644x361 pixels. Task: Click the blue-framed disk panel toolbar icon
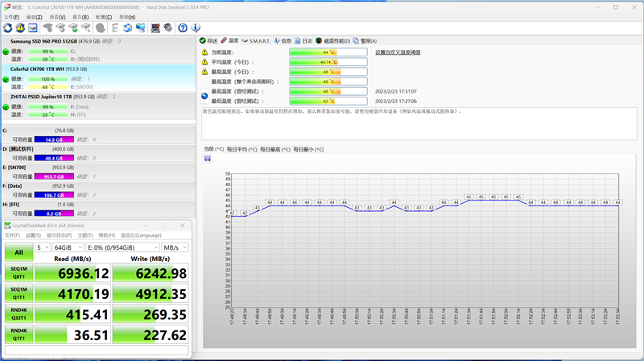(x=32, y=28)
